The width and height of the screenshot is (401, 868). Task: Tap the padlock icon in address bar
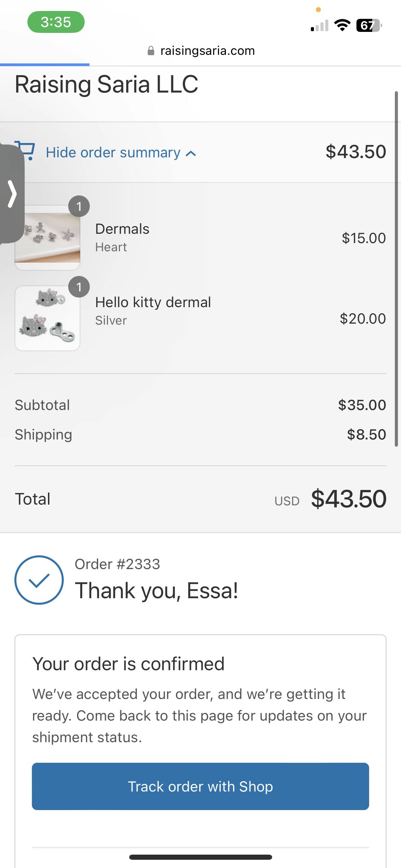tap(151, 51)
